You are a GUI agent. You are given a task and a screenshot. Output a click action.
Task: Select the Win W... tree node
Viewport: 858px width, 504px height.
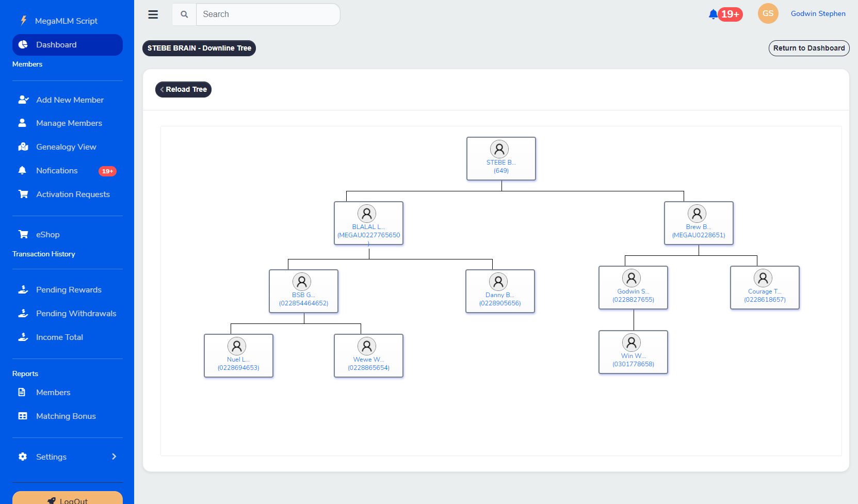(x=633, y=352)
